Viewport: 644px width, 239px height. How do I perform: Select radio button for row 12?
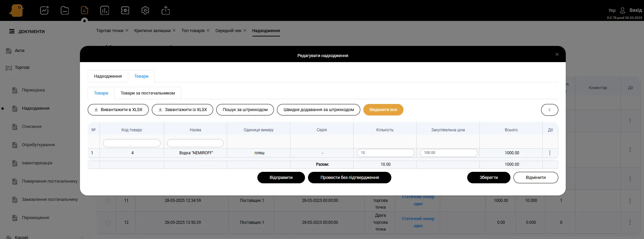(x=108, y=222)
